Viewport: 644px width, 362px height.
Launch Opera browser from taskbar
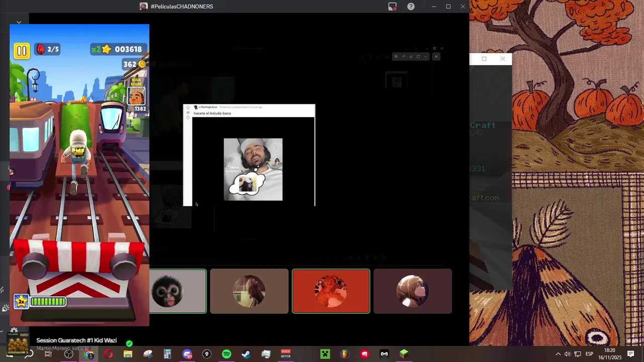[108, 354]
